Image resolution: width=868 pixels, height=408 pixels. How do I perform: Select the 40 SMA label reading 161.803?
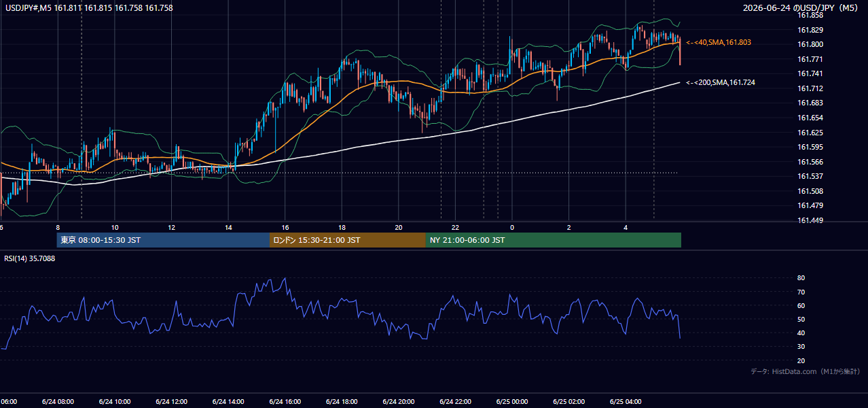coord(719,42)
